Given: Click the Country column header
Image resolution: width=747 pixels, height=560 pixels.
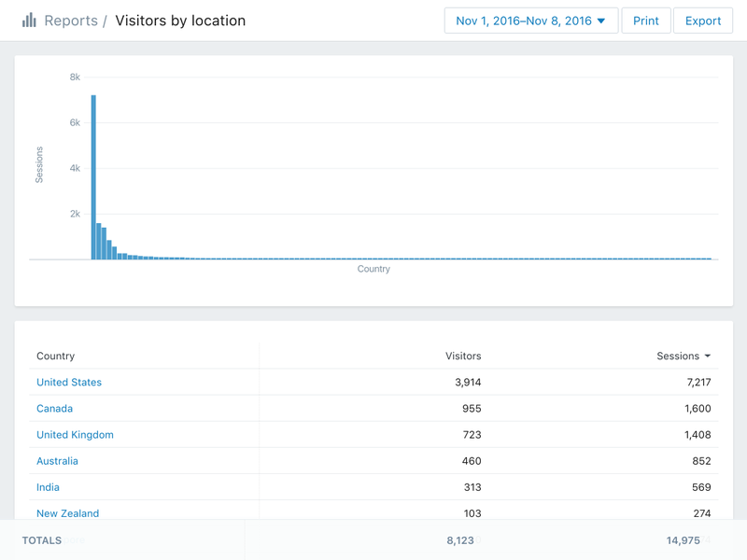Looking at the screenshot, I should 56,356.
